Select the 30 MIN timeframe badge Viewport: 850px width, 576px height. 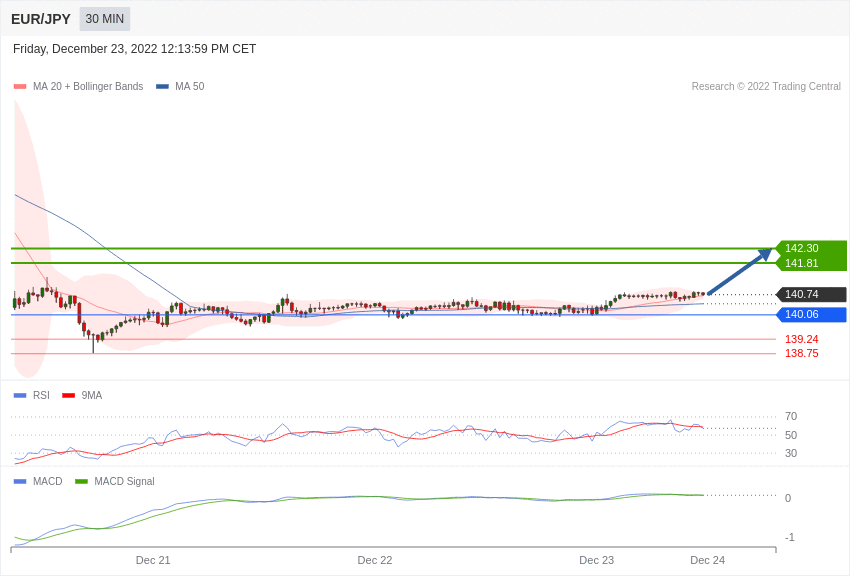[x=105, y=19]
